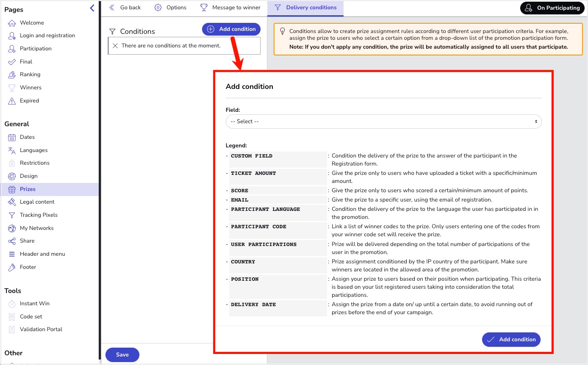588x365 pixels.
Task: Click the Header and menu hamburger icon
Action: 12,254
